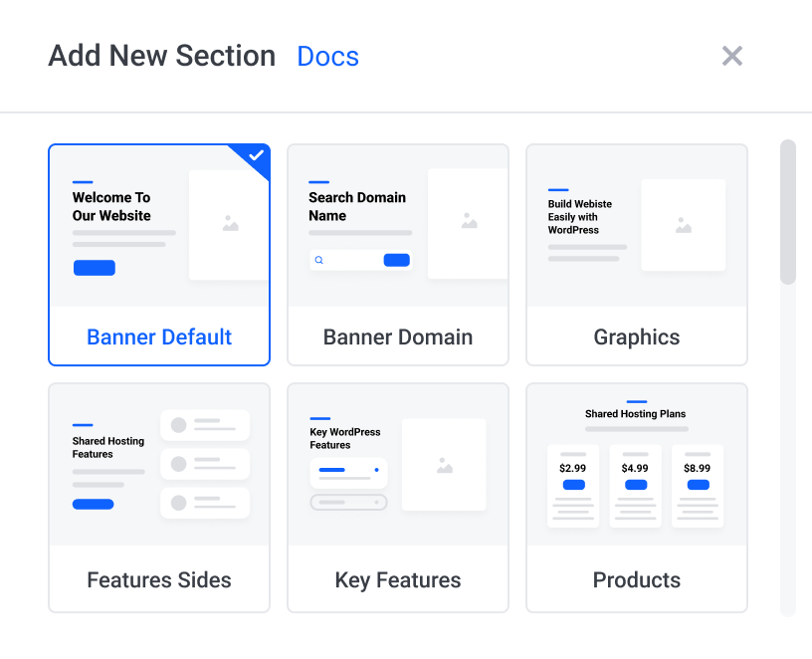Select the Key Features section

[x=398, y=498]
